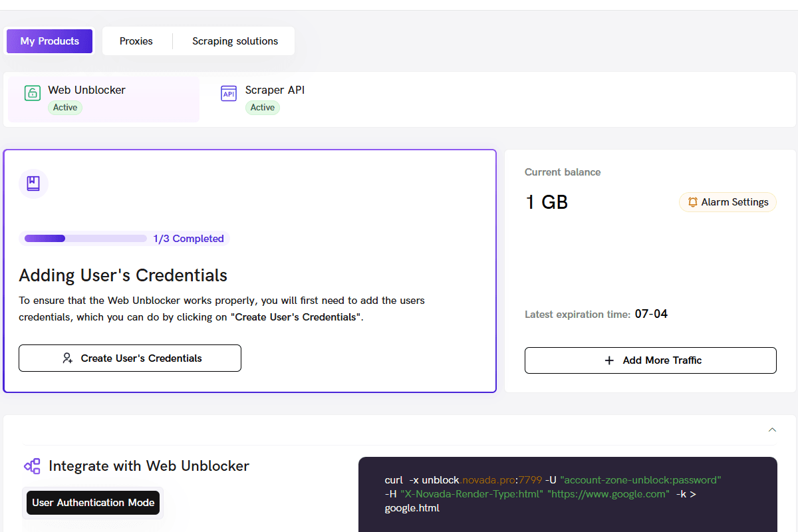Click the curl command code block

click(568, 494)
